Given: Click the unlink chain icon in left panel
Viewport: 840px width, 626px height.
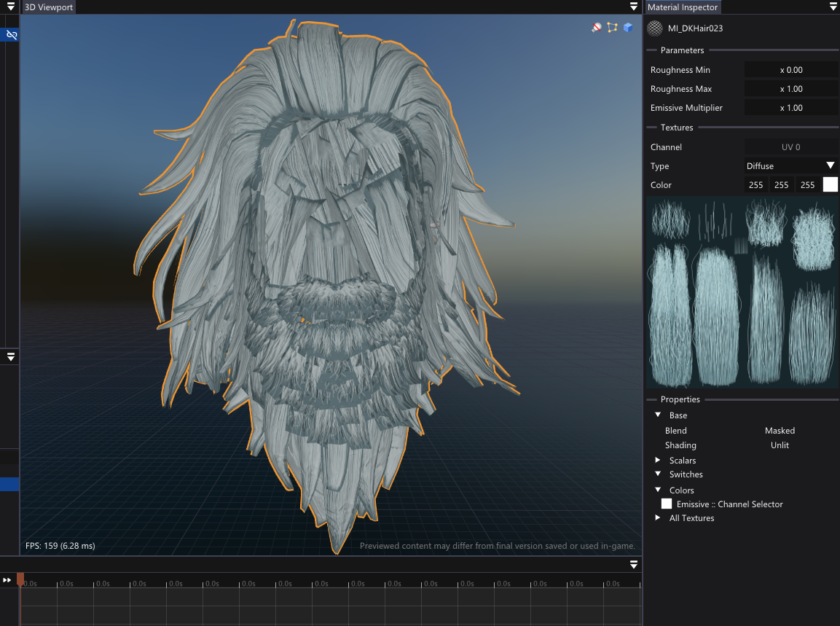Looking at the screenshot, I should click(11, 35).
